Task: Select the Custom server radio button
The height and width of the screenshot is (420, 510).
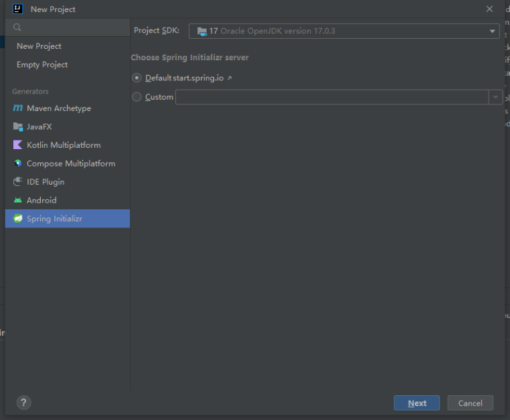Action: coord(137,97)
